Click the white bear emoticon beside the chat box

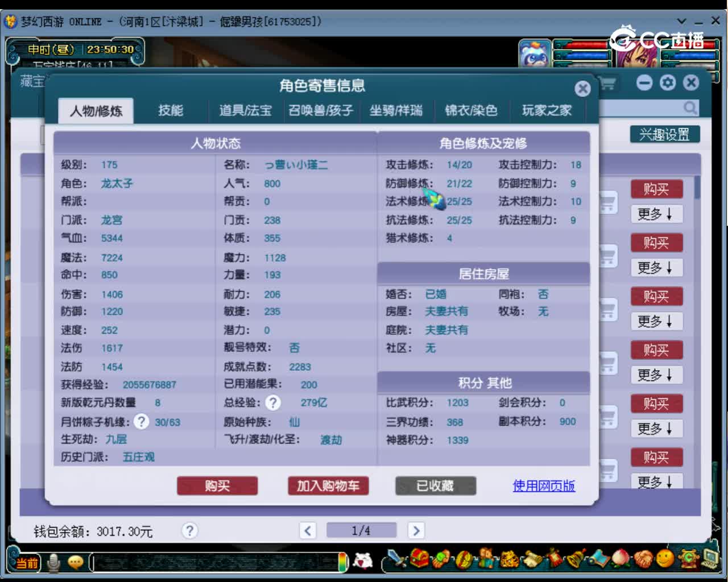point(362,562)
